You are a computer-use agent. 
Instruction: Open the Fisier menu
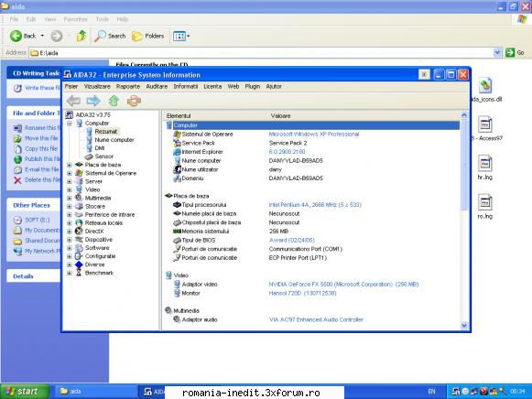(x=71, y=86)
